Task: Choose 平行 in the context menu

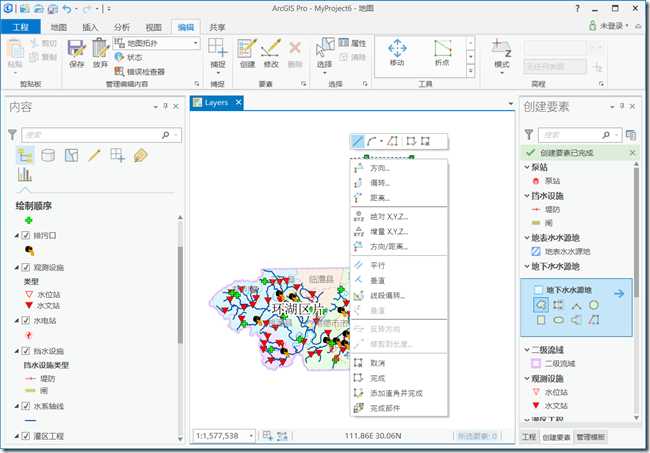Action: 399,265
